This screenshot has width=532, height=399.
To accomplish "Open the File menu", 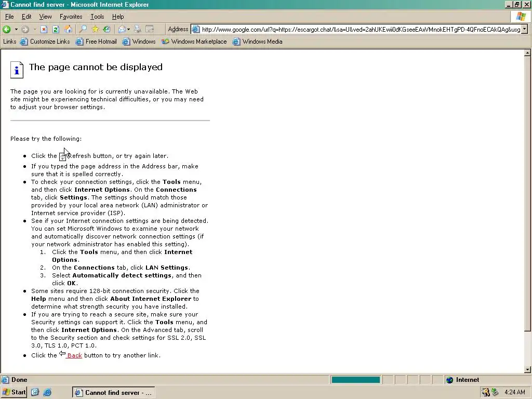I will pyautogui.click(x=9, y=16).
